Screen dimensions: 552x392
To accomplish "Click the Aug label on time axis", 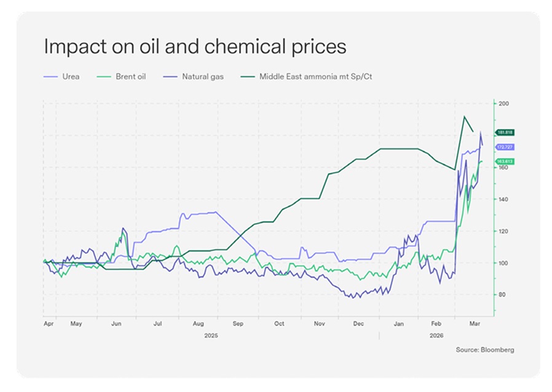I will 198,323.
